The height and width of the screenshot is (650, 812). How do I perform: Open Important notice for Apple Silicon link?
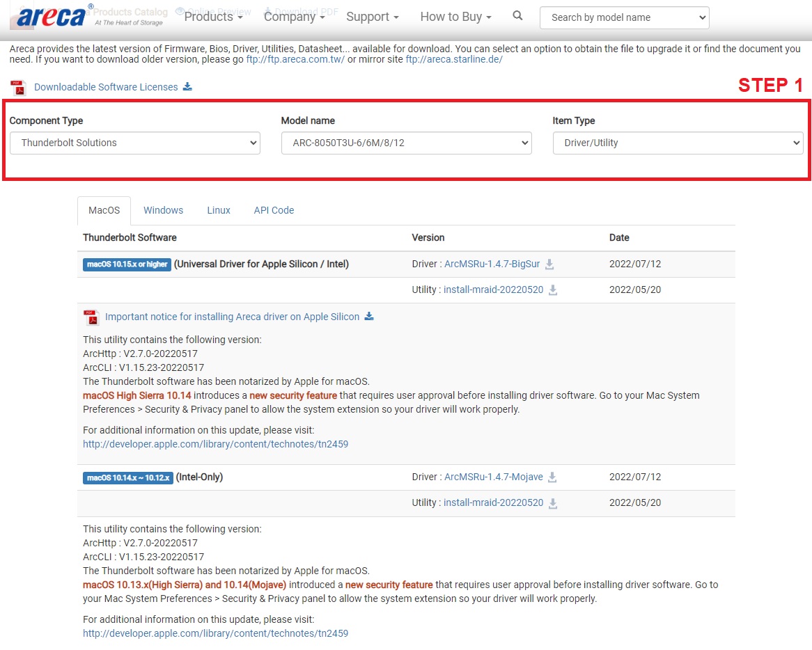pyautogui.click(x=232, y=317)
